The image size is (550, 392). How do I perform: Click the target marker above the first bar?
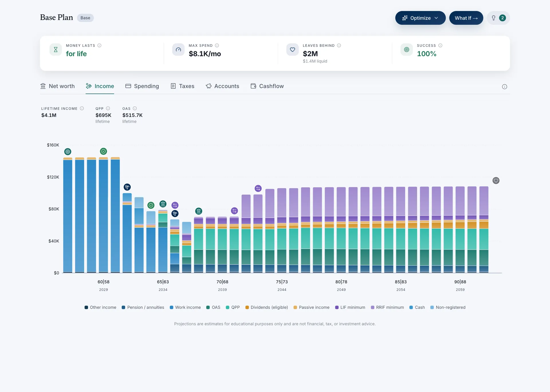point(68,152)
